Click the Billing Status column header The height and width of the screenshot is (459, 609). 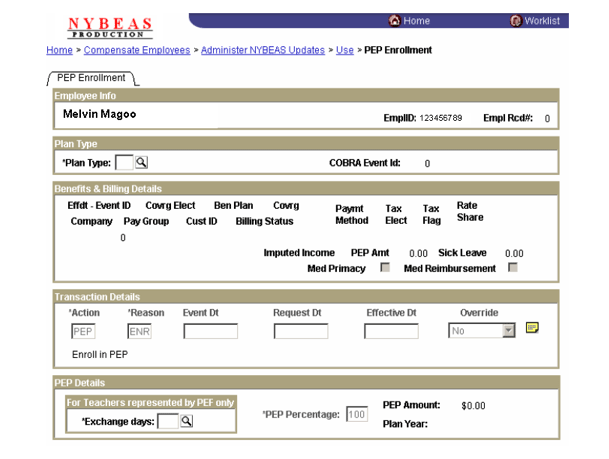tap(264, 221)
